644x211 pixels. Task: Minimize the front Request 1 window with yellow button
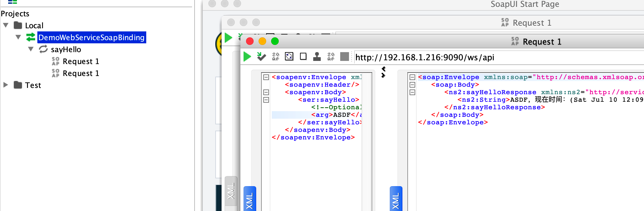coord(262,41)
